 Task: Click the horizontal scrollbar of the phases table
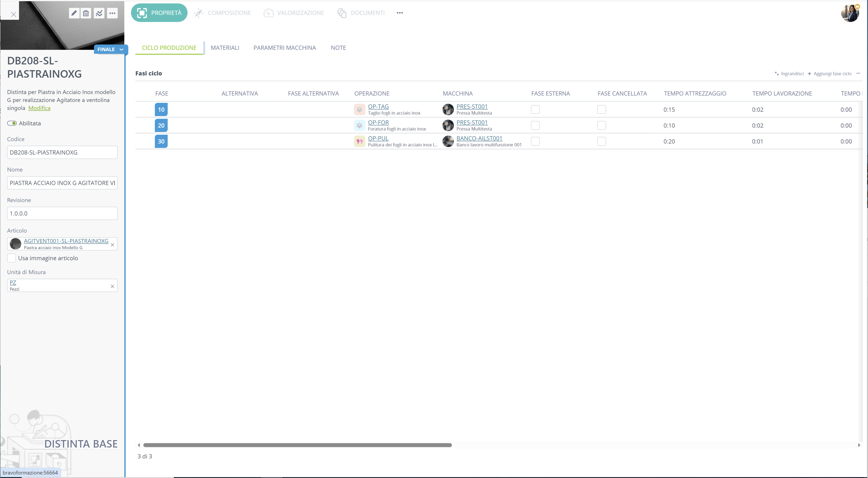297,445
